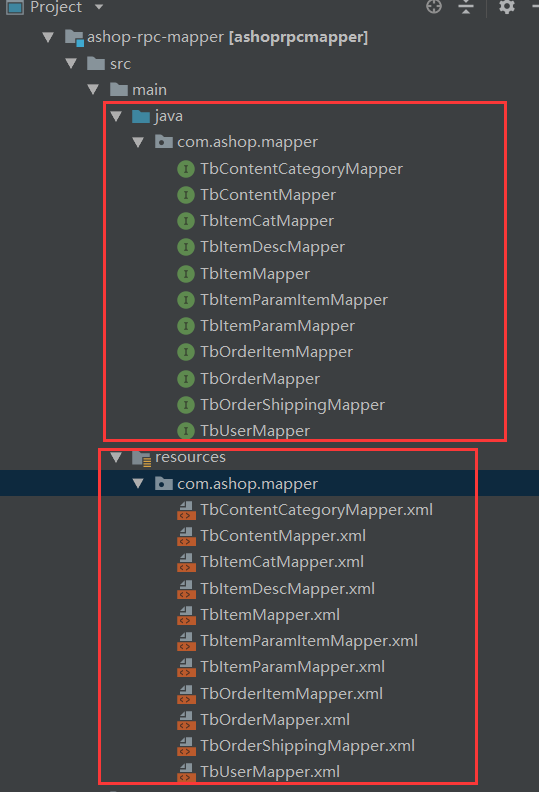Click the ashop-rpc-mapper module icon
The height and width of the screenshot is (792, 539).
pos(74,38)
